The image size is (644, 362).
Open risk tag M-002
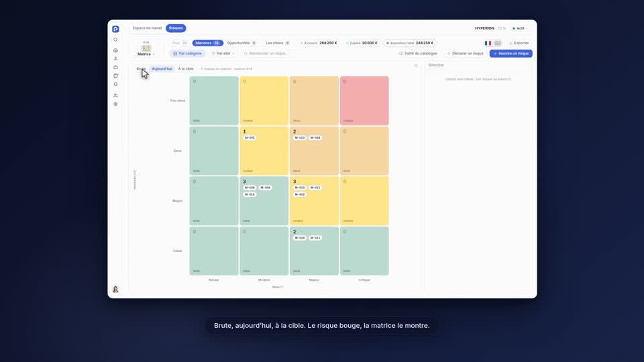(x=300, y=194)
